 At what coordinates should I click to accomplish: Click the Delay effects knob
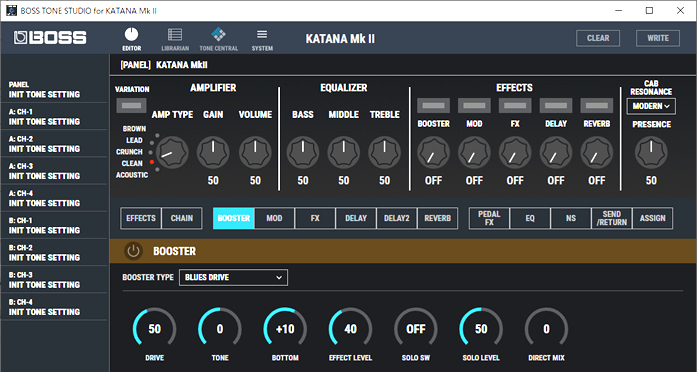click(556, 152)
